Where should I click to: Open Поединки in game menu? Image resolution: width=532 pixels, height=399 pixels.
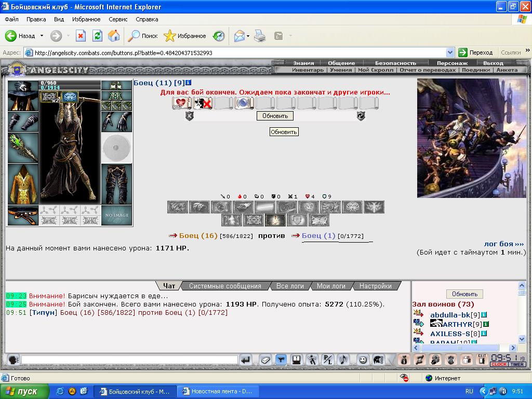476,70
